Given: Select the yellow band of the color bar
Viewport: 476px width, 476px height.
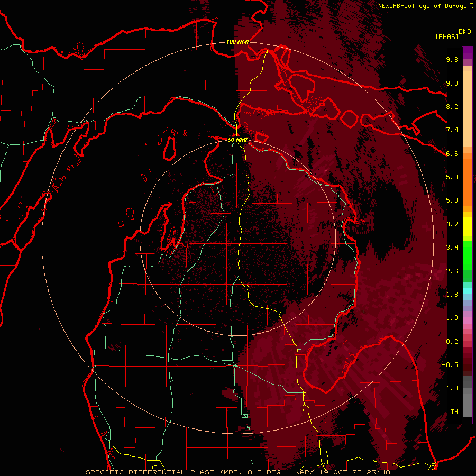Looking at the screenshot, I should pyautogui.click(x=467, y=226).
